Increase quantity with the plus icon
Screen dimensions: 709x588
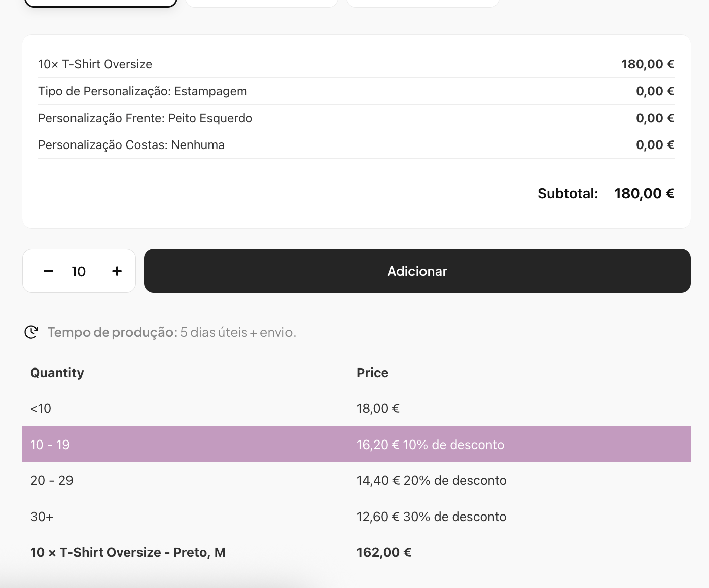tap(117, 271)
